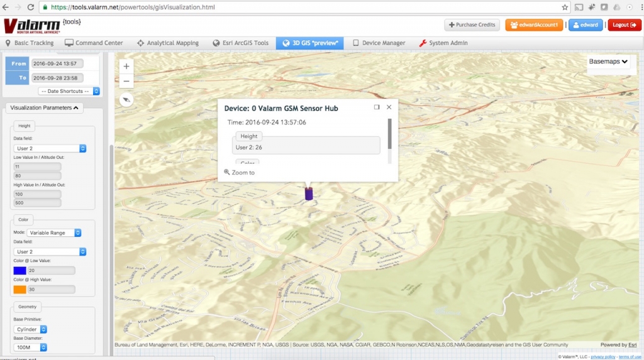
Task: Click the Time 2016-09-24 13:57:06 text
Action: [267, 123]
